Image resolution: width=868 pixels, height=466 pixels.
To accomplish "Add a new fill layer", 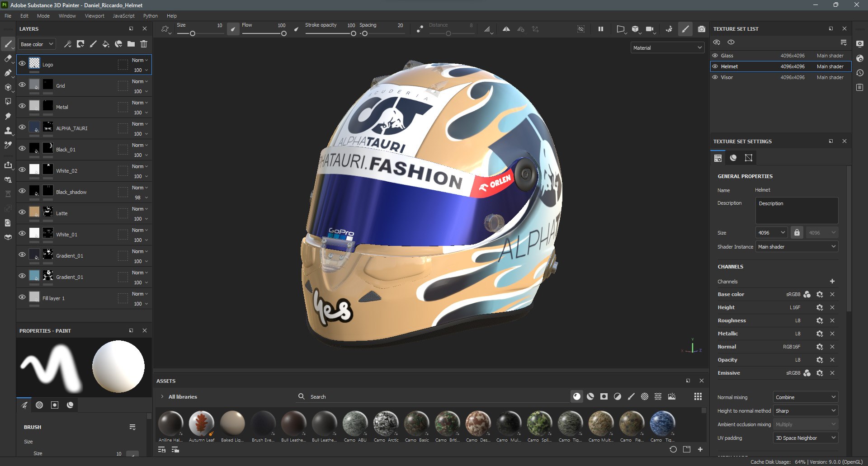I will (106, 44).
